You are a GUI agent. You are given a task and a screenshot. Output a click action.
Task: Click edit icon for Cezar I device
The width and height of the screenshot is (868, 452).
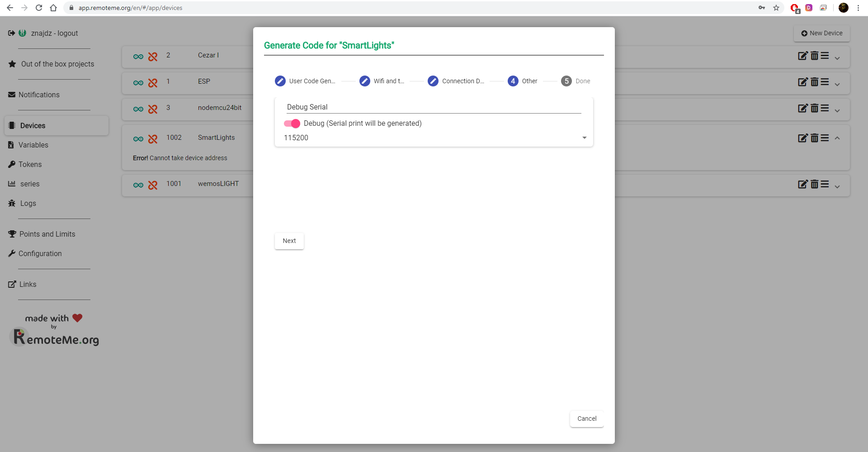tap(803, 56)
